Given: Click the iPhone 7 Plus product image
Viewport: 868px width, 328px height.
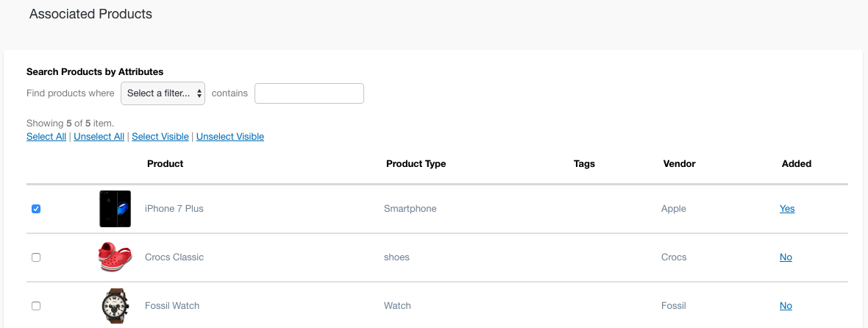Looking at the screenshot, I should click(115, 209).
